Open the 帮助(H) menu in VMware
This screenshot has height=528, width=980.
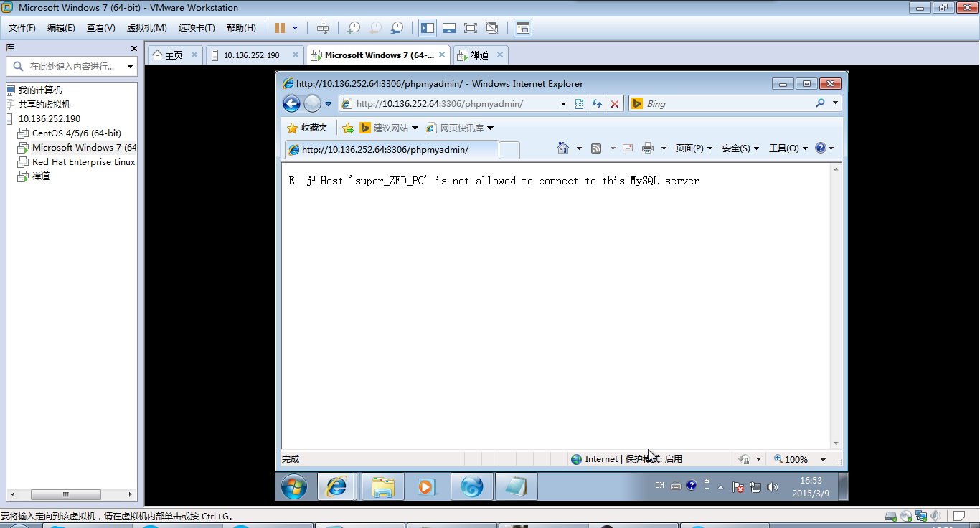click(241, 28)
